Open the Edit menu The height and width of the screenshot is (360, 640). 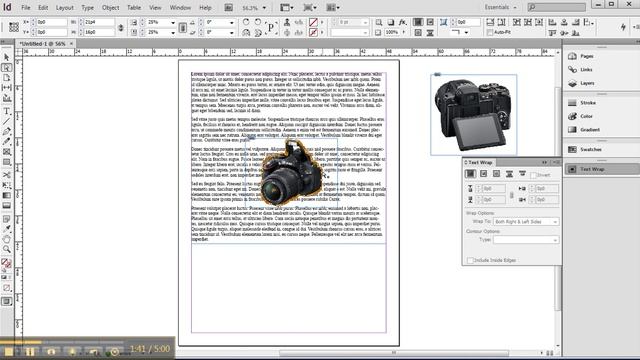click(x=43, y=8)
